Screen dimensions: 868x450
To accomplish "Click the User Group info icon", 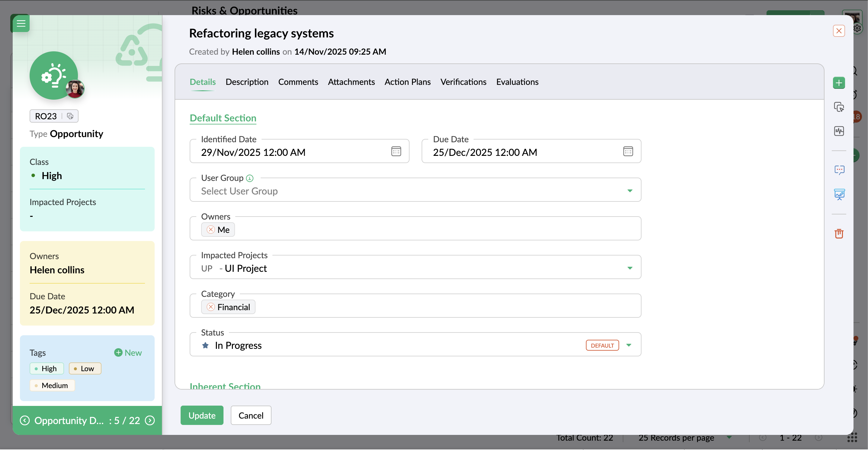I will [x=250, y=178].
